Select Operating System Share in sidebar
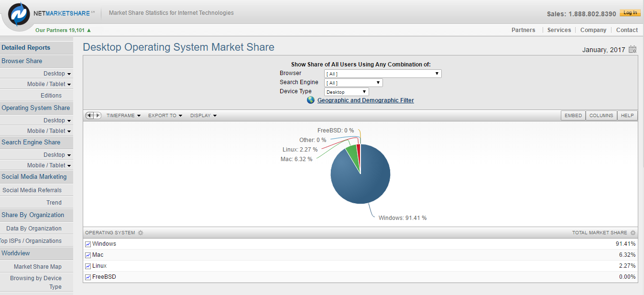 tap(36, 108)
